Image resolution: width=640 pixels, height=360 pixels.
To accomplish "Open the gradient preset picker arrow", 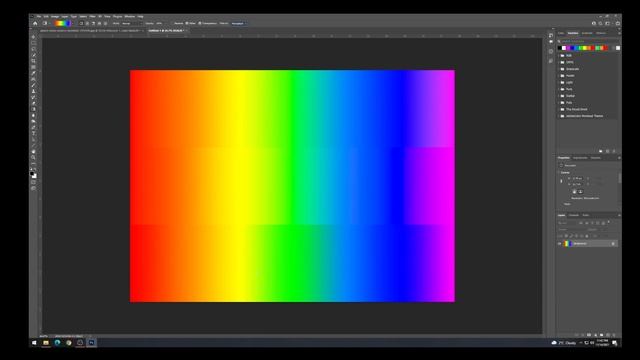I will (73, 23).
